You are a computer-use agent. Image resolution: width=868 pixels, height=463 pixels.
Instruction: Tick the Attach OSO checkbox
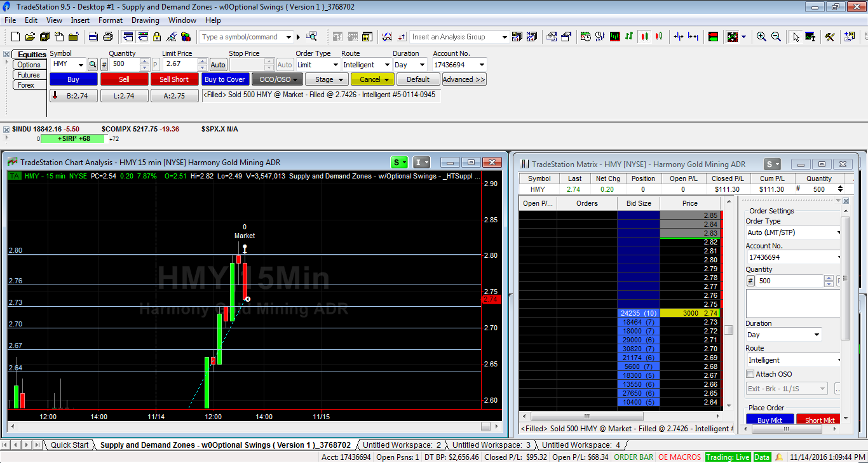(x=750, y=374)
